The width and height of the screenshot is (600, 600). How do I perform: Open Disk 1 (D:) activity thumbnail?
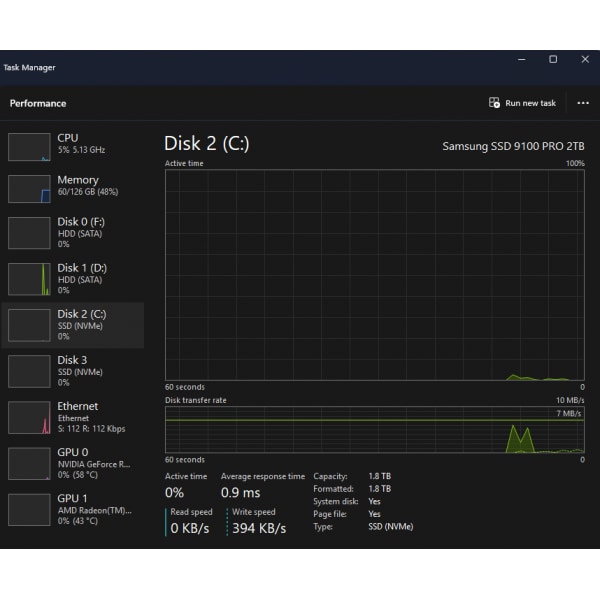click(x=29, y=279)
